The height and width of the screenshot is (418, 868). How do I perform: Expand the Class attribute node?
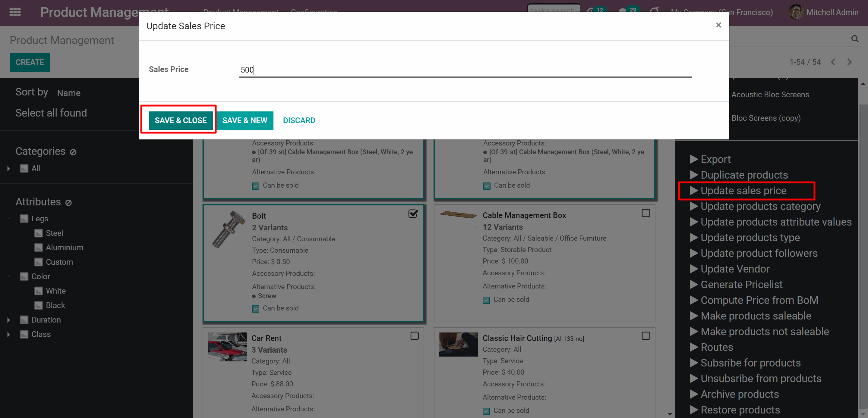8,334
